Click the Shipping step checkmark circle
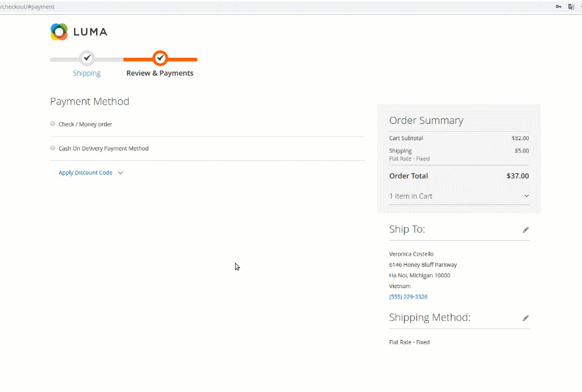This screenshot has height=392, width=582. coord(87,58)
